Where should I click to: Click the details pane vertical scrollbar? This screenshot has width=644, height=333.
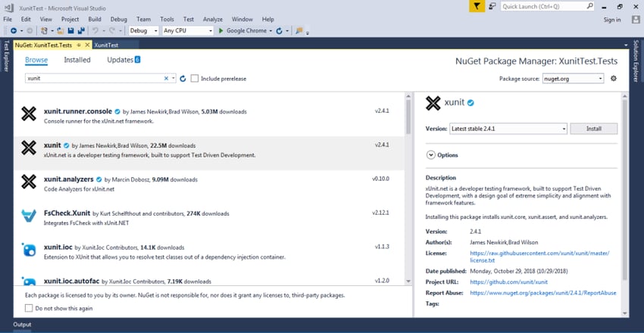coord(625,189)
